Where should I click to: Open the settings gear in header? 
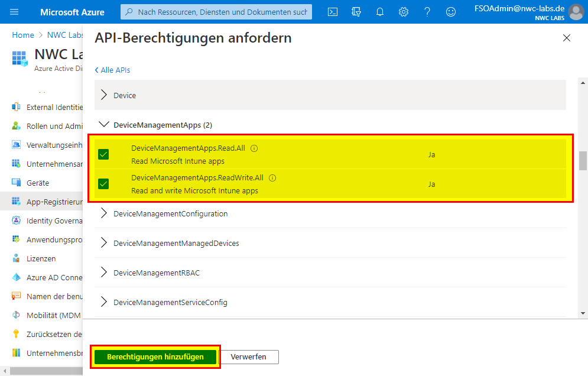pyautogui.click(x=404, y=12)
